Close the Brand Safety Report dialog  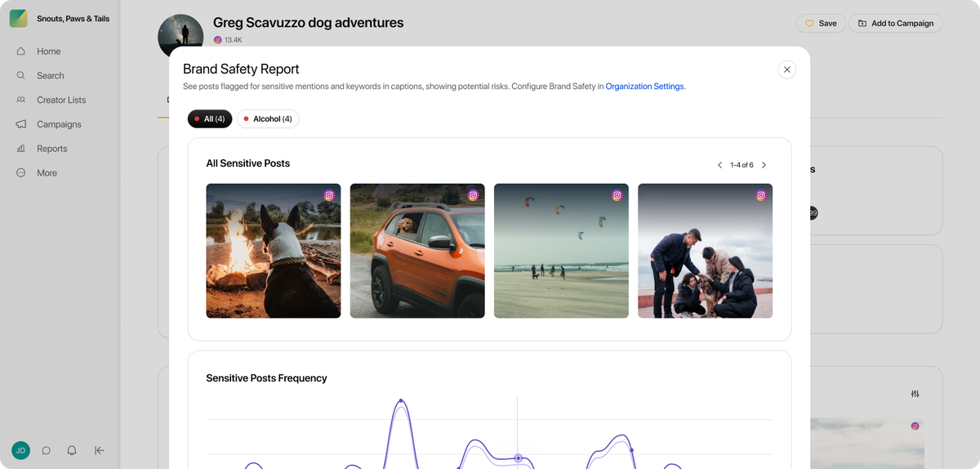(786, 69)
